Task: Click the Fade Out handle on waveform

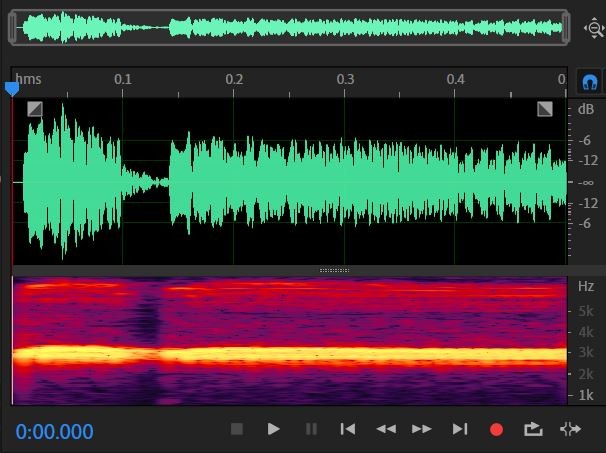Action: click(545, 109)
